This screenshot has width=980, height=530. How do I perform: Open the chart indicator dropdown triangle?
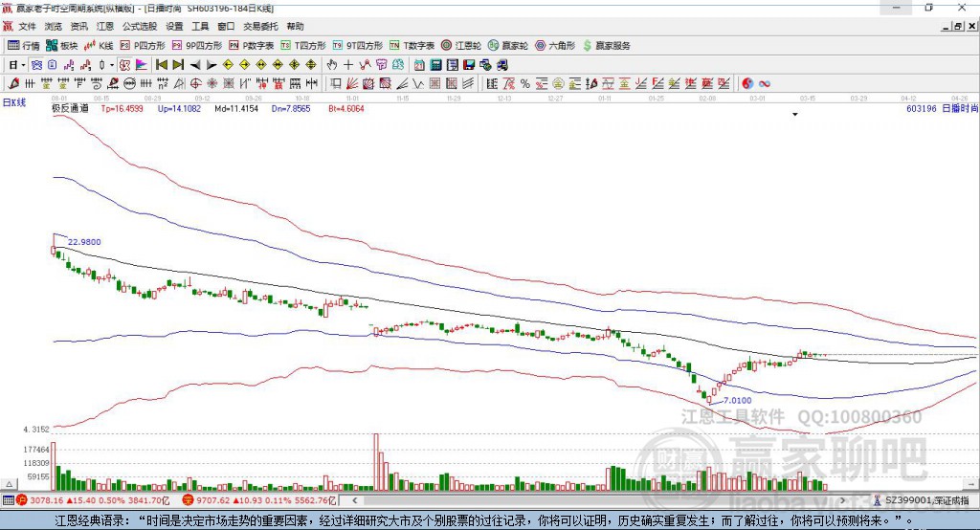point(795,115)
